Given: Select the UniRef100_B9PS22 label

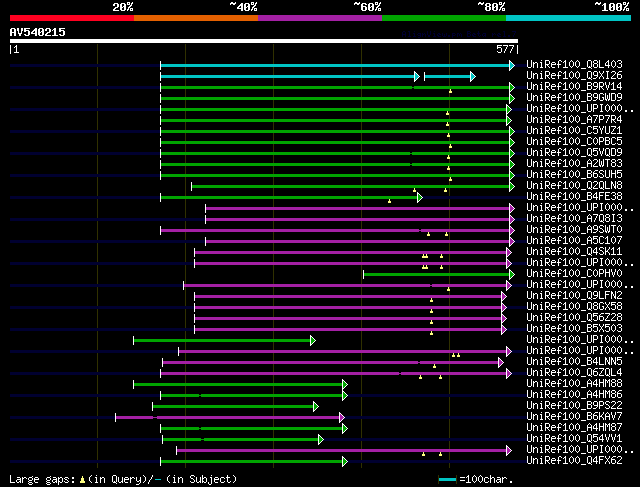Looking at the screenshot, I should coord(574,406).
